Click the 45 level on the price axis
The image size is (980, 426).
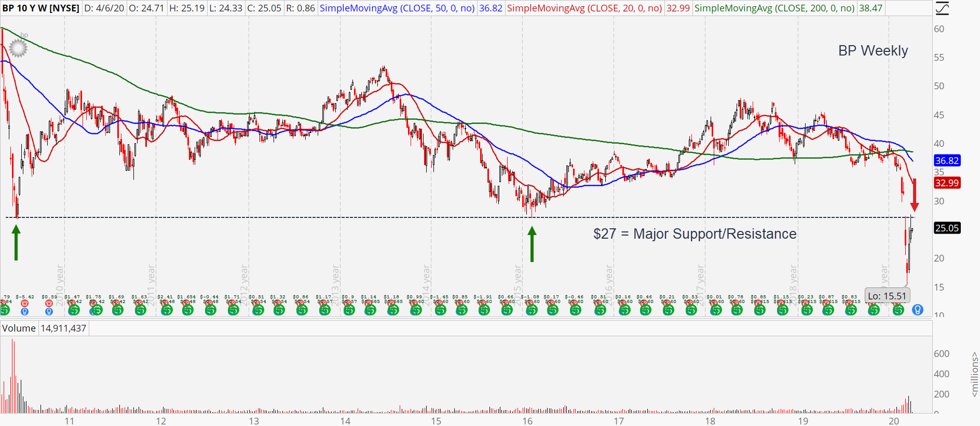pos(939,115)
